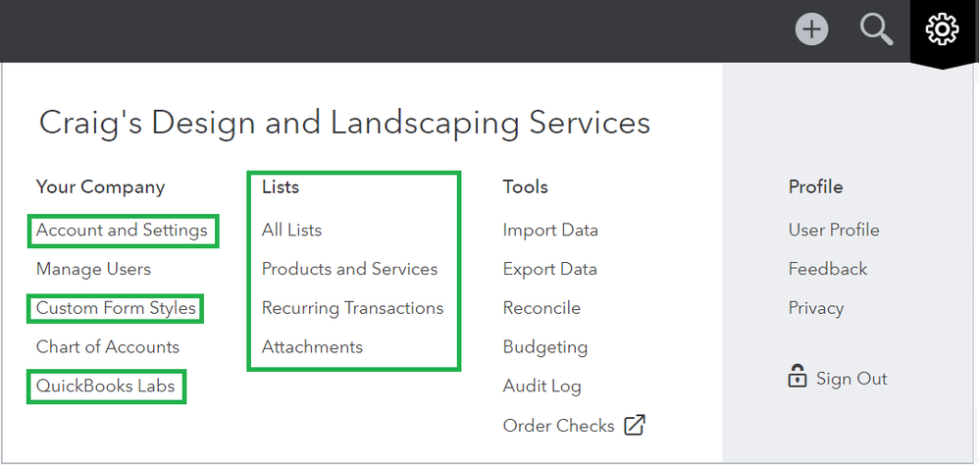Viewport: 980px width, 467px height.
Task: Open Reconcile tool
Action: tap(542, 308)
